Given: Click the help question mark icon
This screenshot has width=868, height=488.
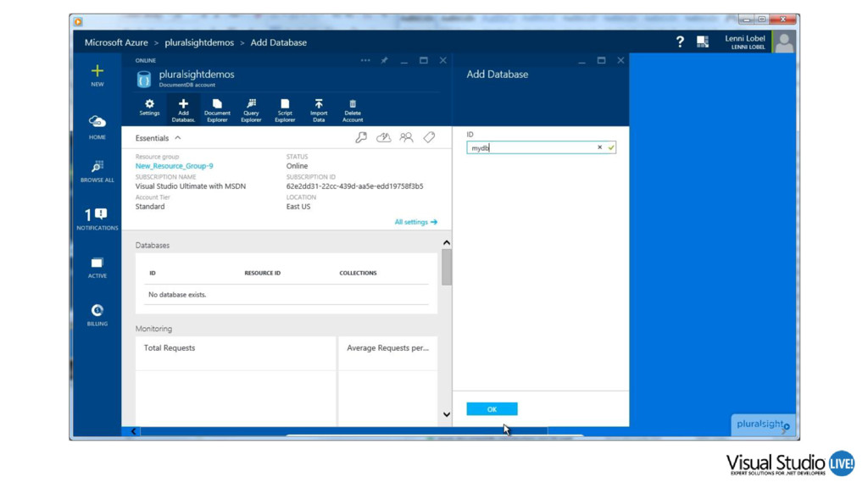Looking at the screenshot, I should point(680,42).
